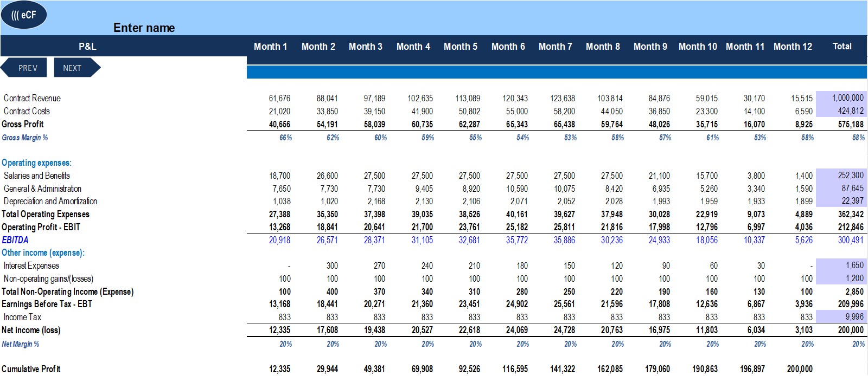Select Month 4 G&A value 9,405
Viewport: 868px width, 376px height.
(x=424, y=189)
